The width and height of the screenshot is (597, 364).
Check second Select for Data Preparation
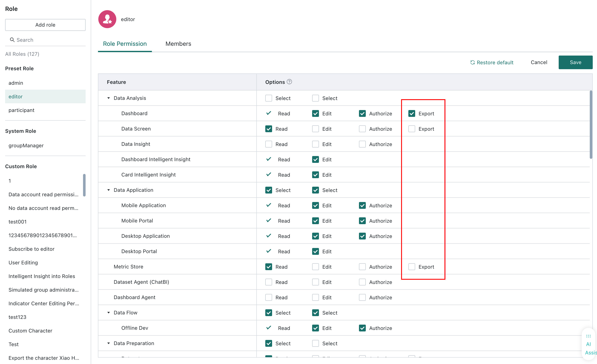[x=316, y=343]
